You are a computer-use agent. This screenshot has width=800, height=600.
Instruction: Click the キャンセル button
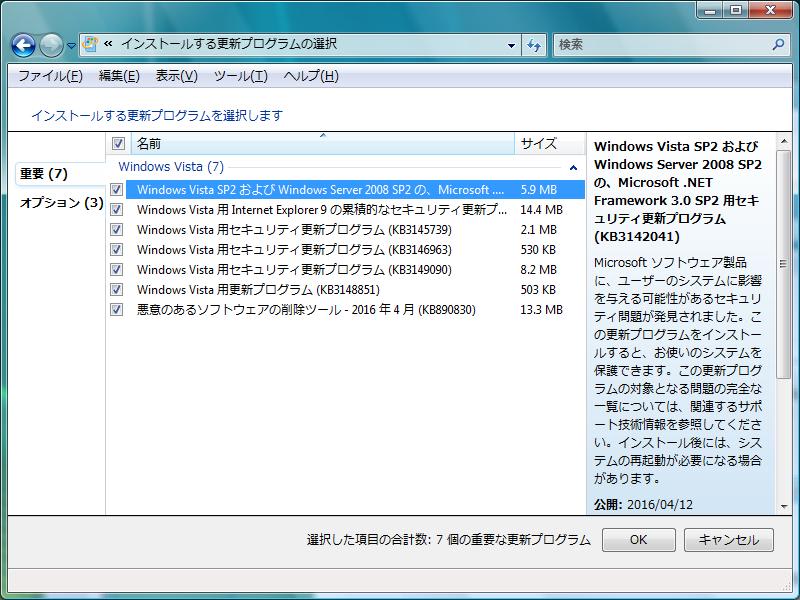[728, 540]
